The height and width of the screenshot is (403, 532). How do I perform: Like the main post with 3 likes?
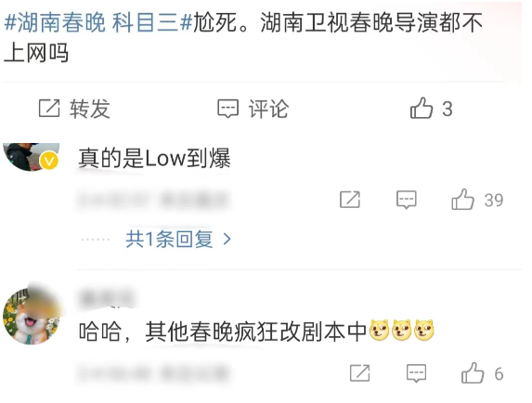pyautogui.click(x=422, y=108)
